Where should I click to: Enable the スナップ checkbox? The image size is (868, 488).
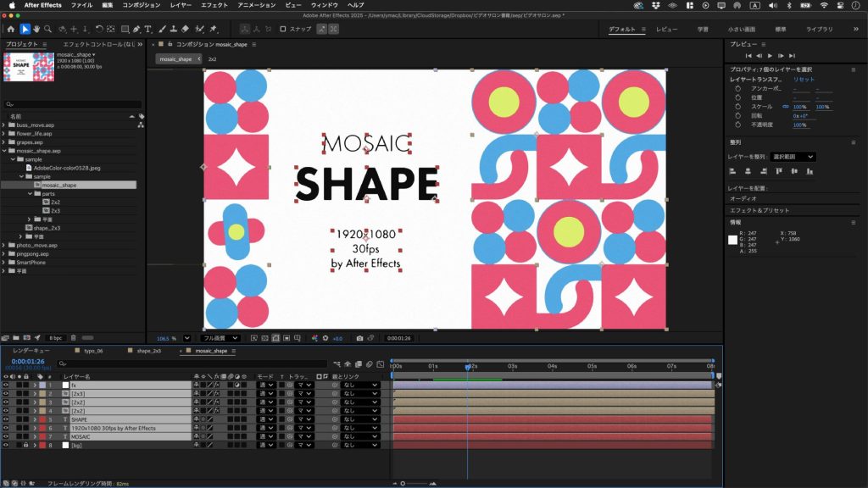pyautogui.click(x=283, y=30)
